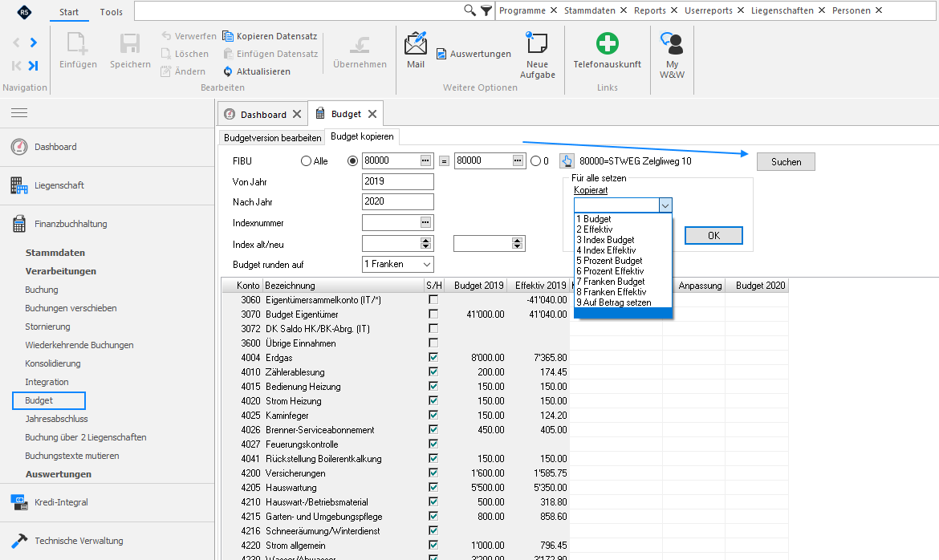939x560 pixels.
Task: Select Budget kopieren tab
Action: pyautogui.click(x=362, y=136)
